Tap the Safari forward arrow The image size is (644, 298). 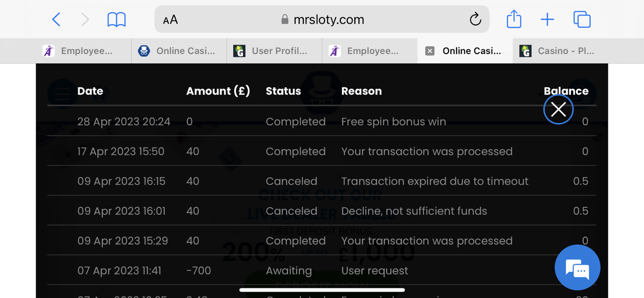click(x=85, y=19)
